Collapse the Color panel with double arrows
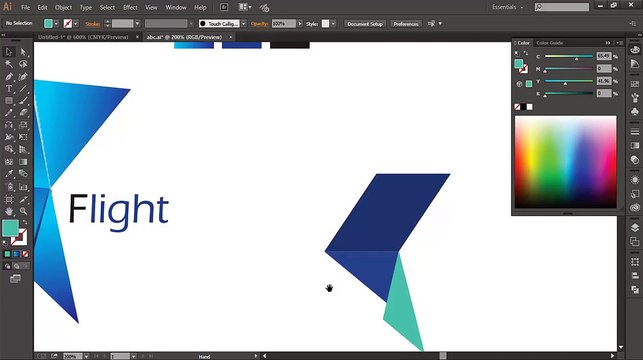This screenshot has height=360, width=643. click(608, 43)
